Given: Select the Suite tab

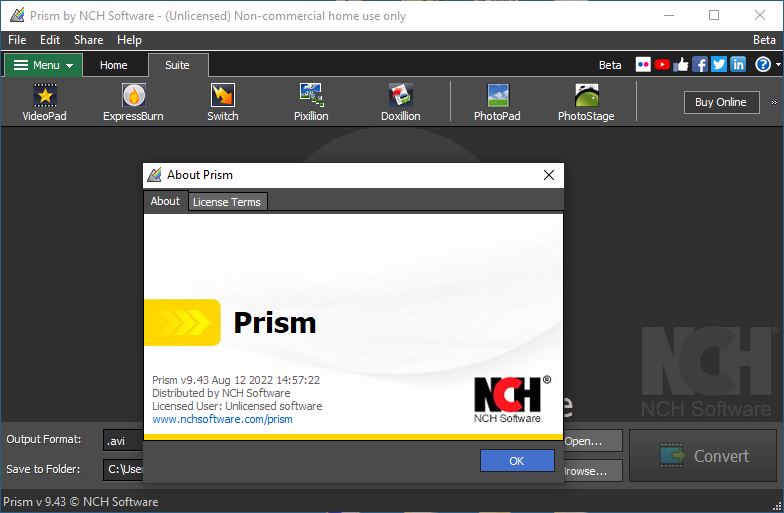Looking at the screenshot, I should pos(178,65).
